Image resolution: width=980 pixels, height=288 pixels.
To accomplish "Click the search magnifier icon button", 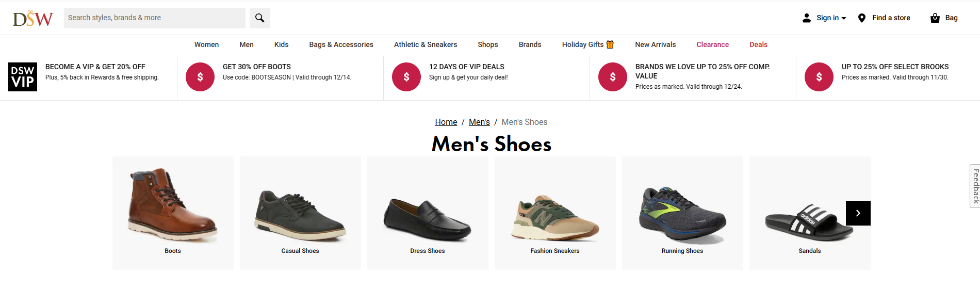I will 260,18.
